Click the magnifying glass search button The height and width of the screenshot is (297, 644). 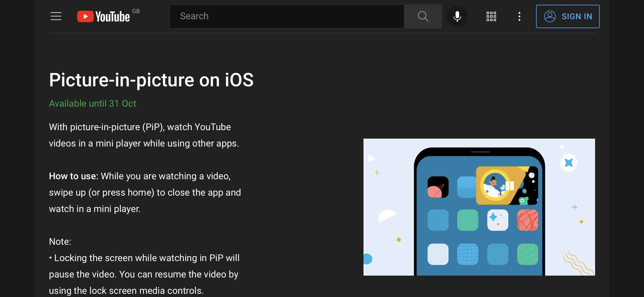click(x=423, y=16)
